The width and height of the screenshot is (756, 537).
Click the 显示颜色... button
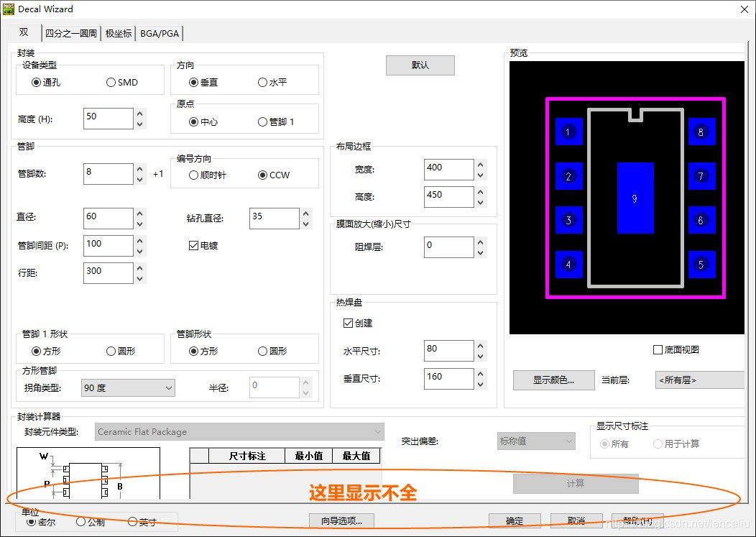pos(553,380)
